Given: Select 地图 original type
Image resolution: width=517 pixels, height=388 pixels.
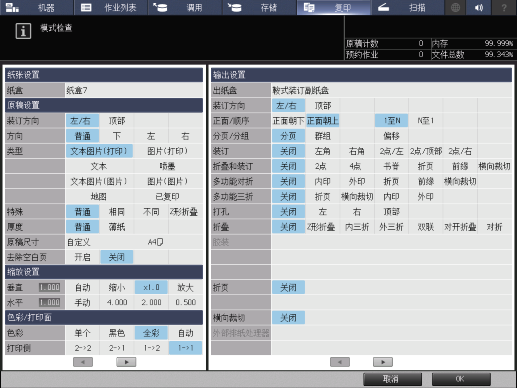Looking at the screenshot, I should pyautogui.click(x=99, y=197).
